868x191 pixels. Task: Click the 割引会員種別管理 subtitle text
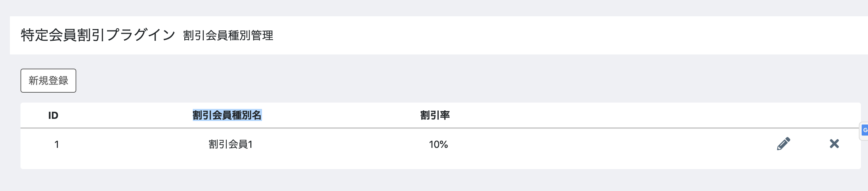228,36
